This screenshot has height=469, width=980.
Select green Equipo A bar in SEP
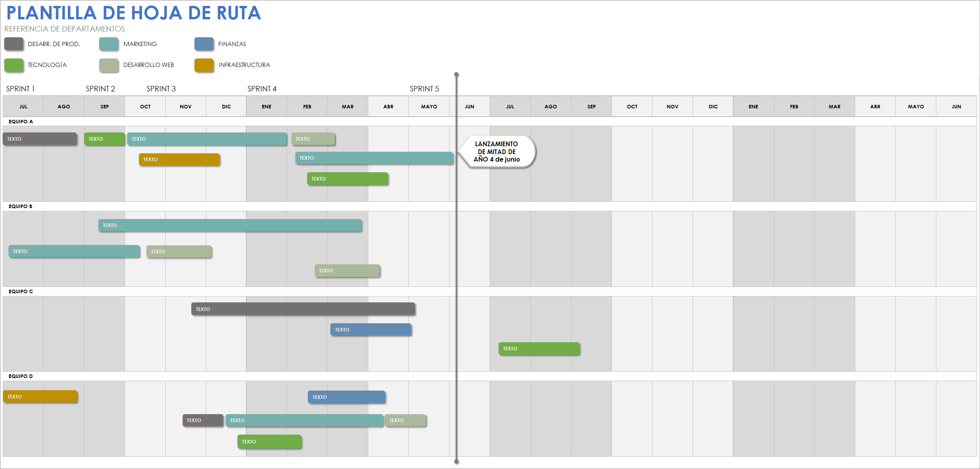pyautogui.click(x=104, y=139)
